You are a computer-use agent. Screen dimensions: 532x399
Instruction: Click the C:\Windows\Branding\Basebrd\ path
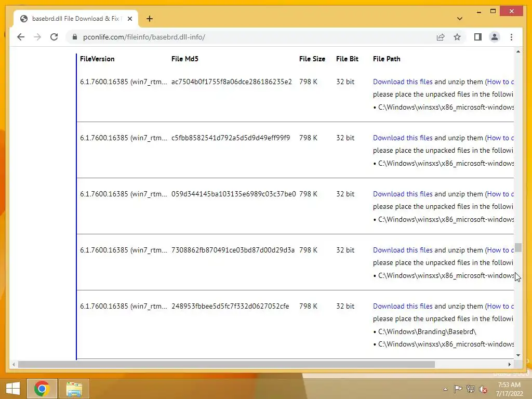(x=427, y=331)
